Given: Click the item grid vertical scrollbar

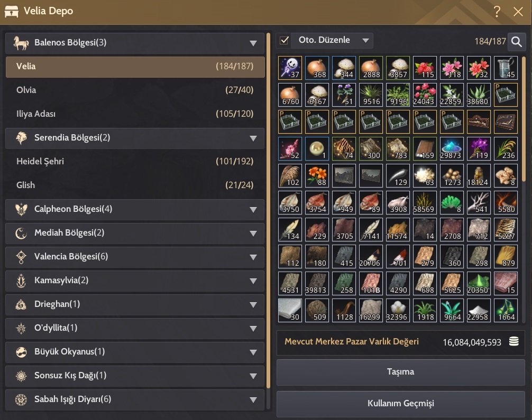Looking at the screenshot, I should click(524, 119).
